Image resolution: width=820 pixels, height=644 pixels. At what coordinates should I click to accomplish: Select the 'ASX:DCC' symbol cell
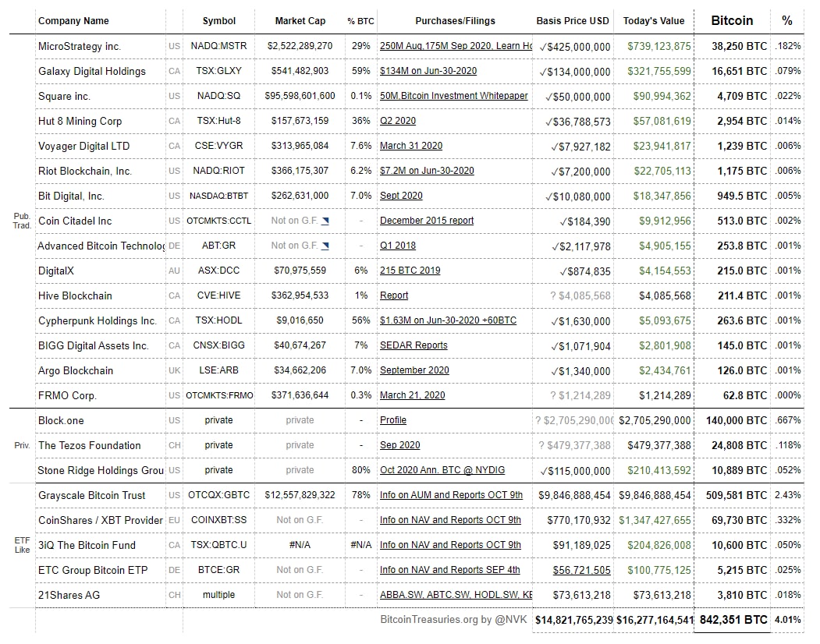(218, 271)
